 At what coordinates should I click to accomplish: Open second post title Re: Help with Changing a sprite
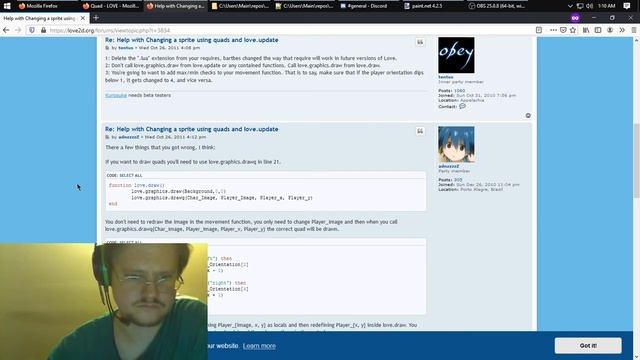pos(191,129)
